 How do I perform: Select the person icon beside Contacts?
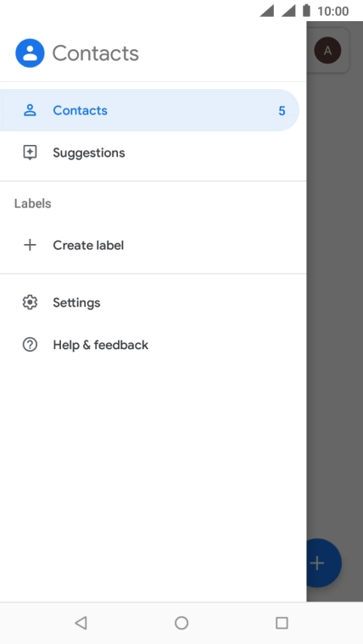click(30, 110)
